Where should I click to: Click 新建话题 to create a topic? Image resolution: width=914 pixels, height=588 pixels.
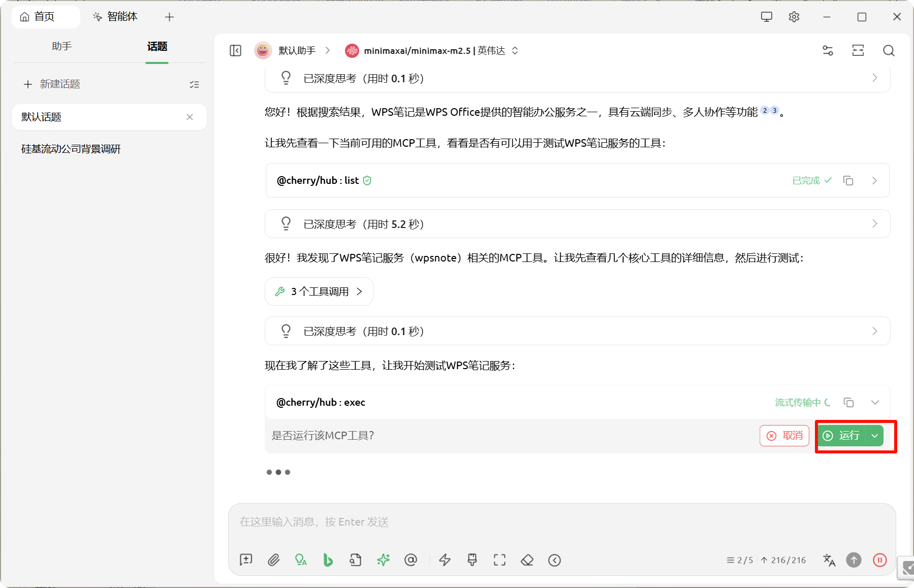pos(52,84)
